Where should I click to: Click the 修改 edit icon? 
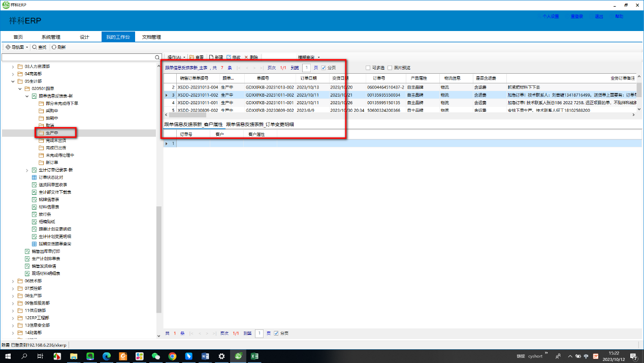tap(229, 57)
